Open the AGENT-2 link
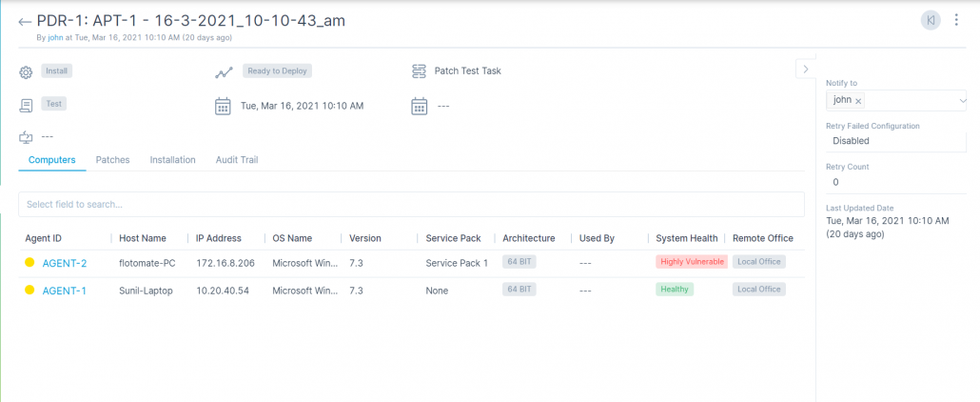980x402 pixels. click(x=65, y=263)
